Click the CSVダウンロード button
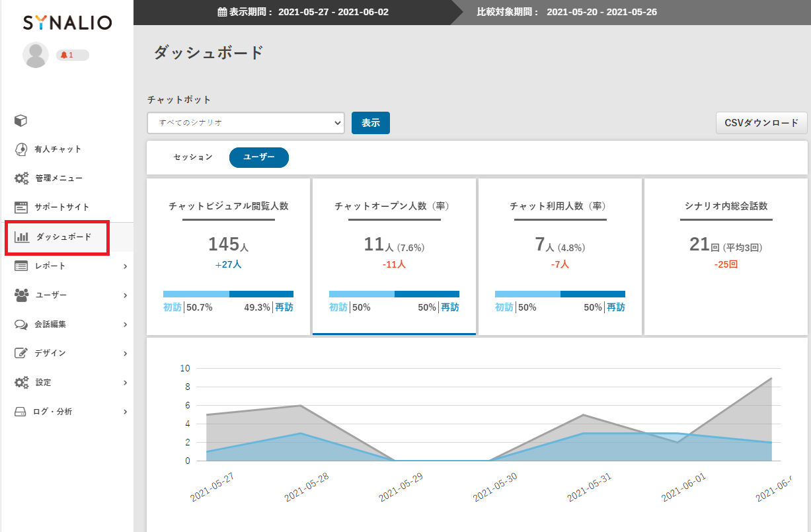 tap(761, 123)
